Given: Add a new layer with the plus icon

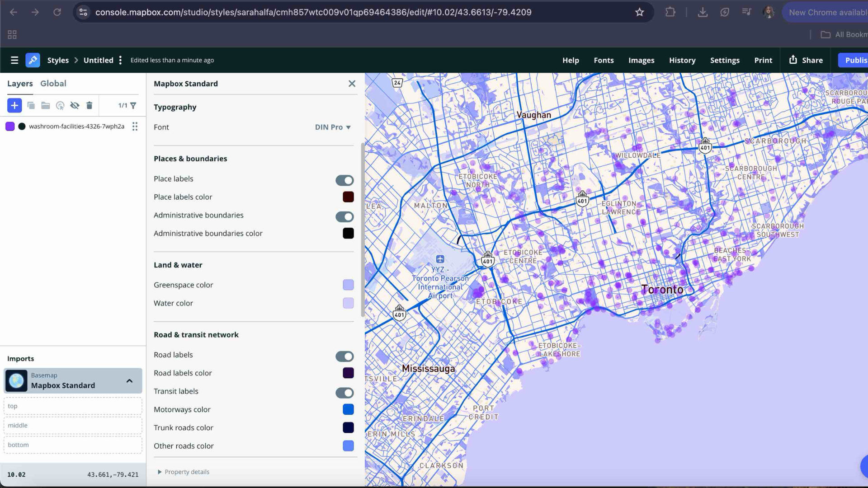Looking at the screenshot, I should (14, 105).
